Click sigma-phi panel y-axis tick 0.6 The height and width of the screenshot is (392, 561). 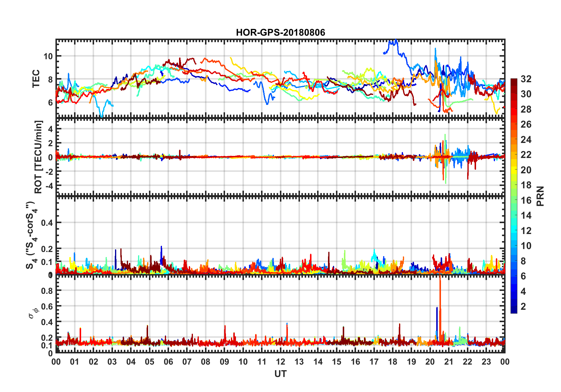click(47, 306)
